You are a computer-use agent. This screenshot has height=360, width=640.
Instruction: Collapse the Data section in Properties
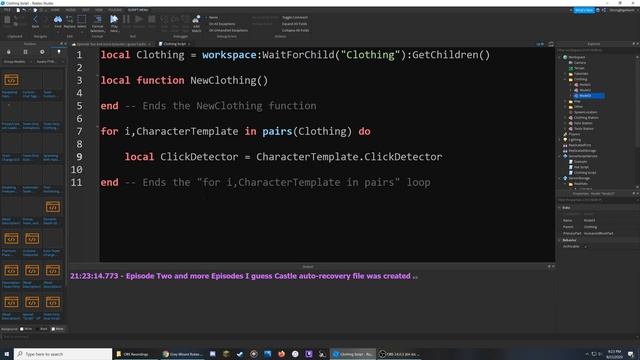tap(560, 208)
